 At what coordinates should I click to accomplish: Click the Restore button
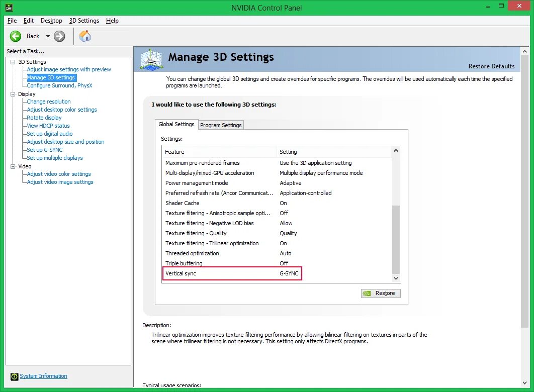pyautogui.click(x=381, y=293)
